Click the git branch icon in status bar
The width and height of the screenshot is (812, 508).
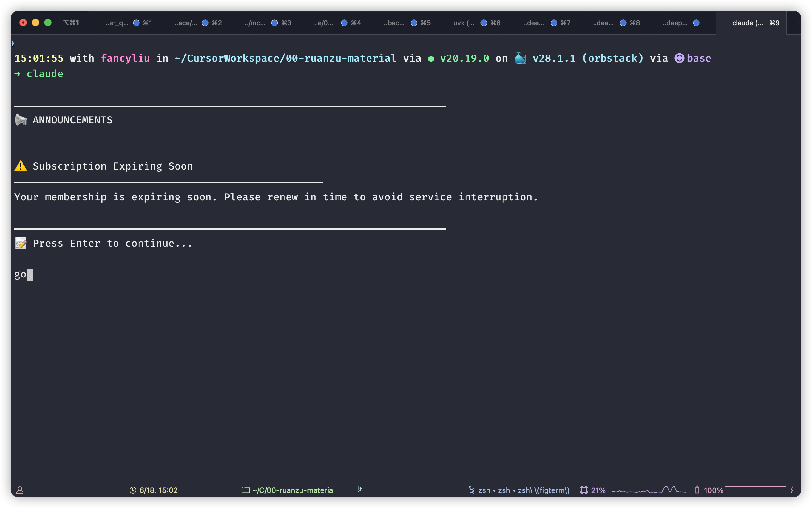click(359, 490)
